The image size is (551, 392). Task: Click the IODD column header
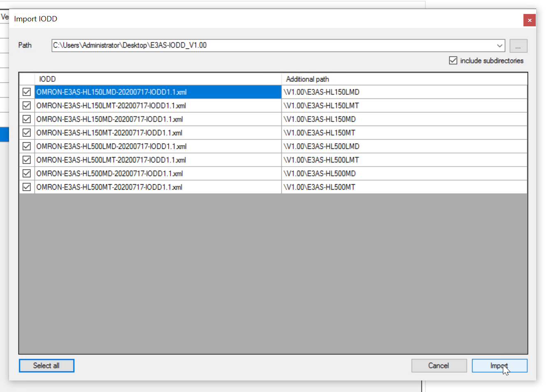158,79
